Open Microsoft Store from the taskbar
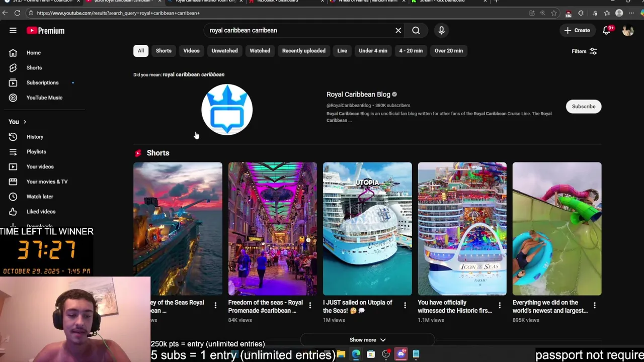 click(x=371, y=354)
